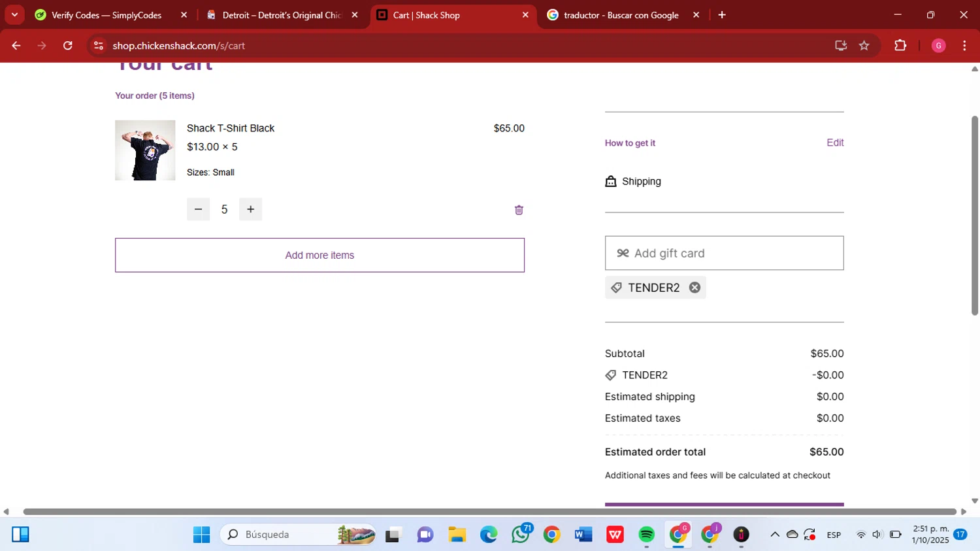Click the horizontal page scrollbar
Image resolution: width=980 pixels, height=551 pixels.
490,512
